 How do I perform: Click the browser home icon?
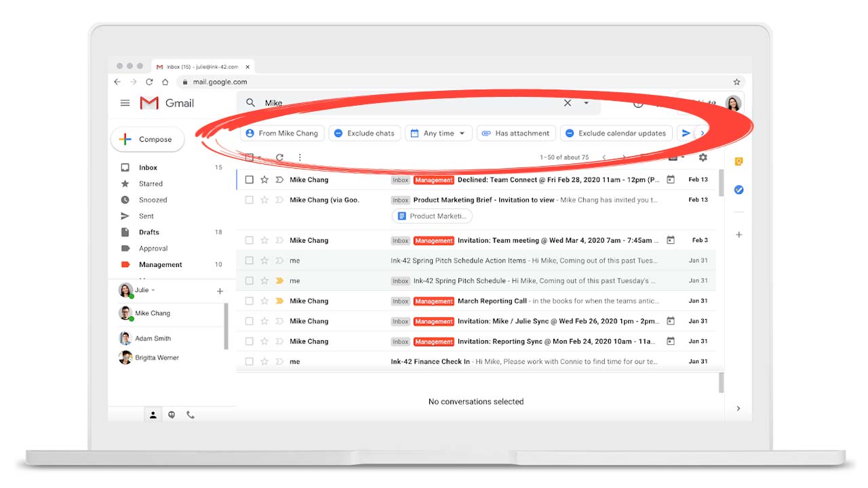pos(165,82)
